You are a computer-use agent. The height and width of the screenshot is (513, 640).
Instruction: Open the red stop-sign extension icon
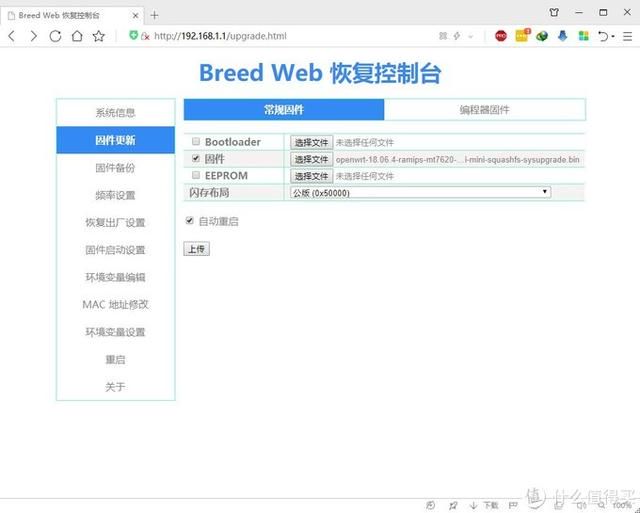click(501, 36)
